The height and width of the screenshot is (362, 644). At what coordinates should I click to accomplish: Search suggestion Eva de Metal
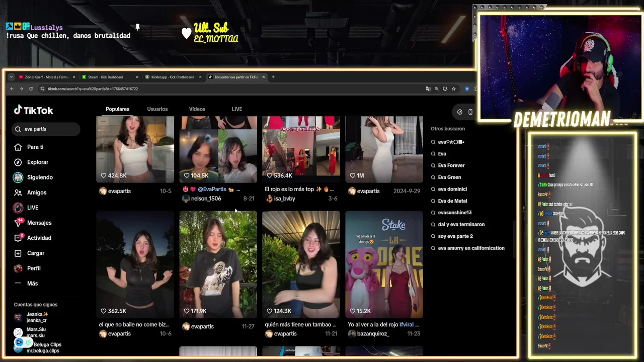452,201
